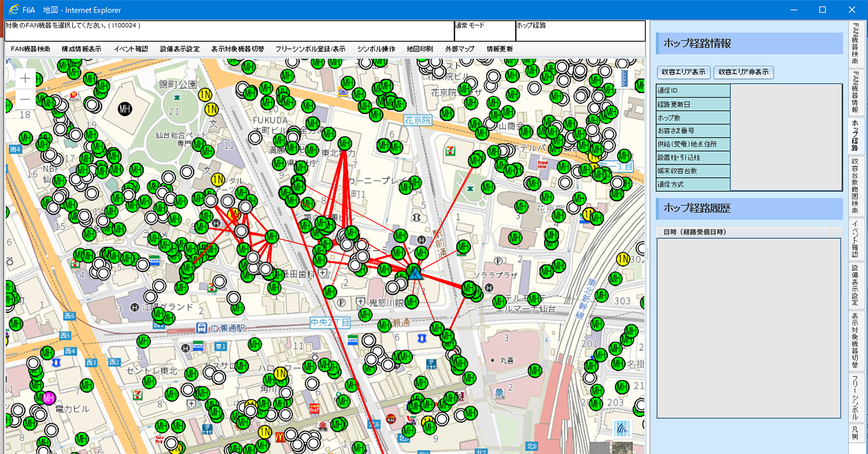Screen dimensions: 868x454
Task: Open the 設備表示設定 menu
Action: pyautogui.click(x=180, y=49)
